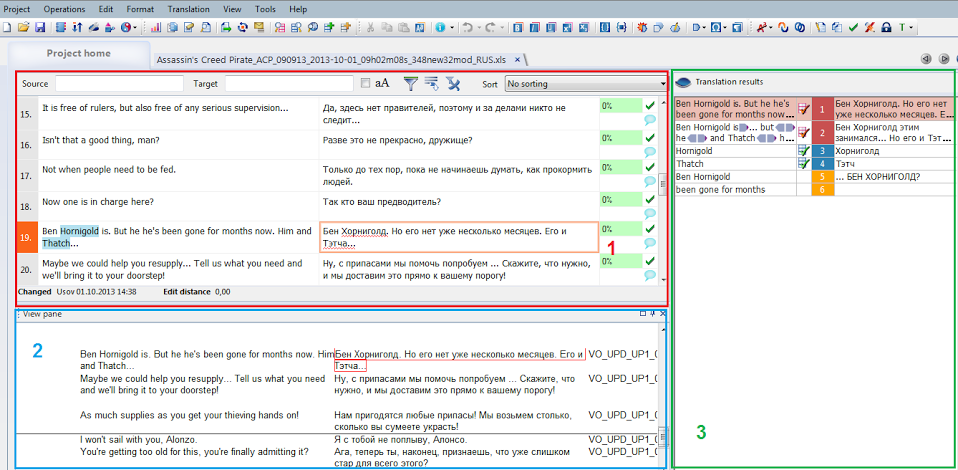This screenshot has width=958, height=470.
Task: Click the scissors Cut icon
Action: 370,27
